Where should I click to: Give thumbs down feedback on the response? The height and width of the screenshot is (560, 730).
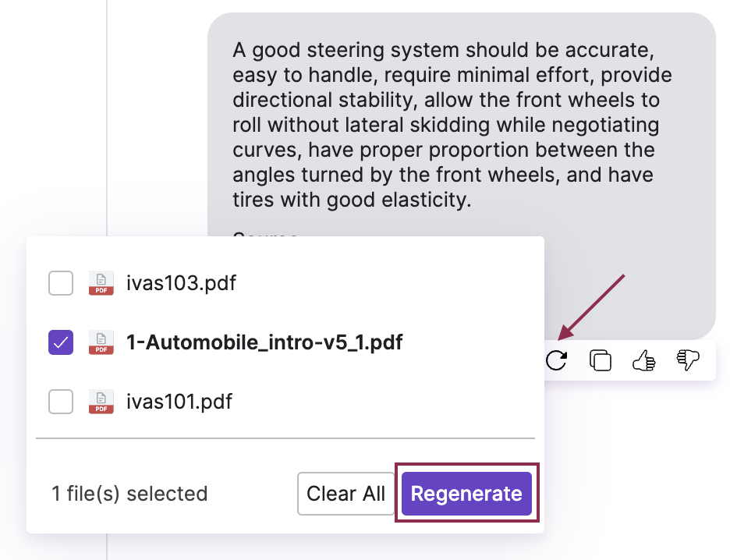coord(687,360)
